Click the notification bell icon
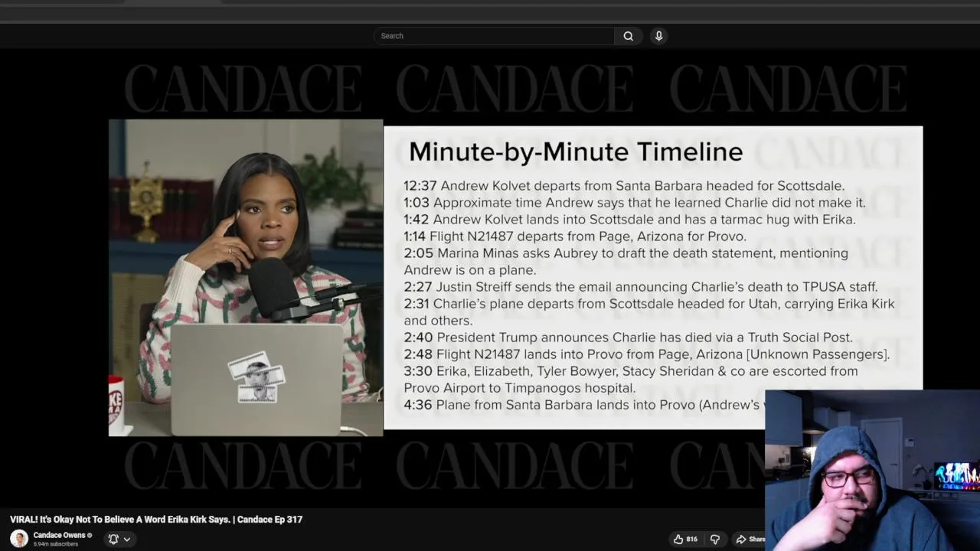 [x=113, y=539]
